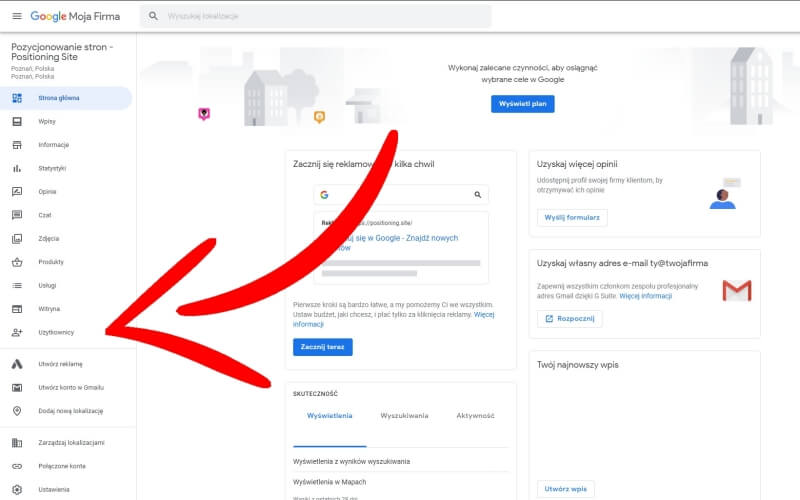Click the Google Ads logo icon
800x500 pixels.
pyautogui.click(x=17, y=364)
